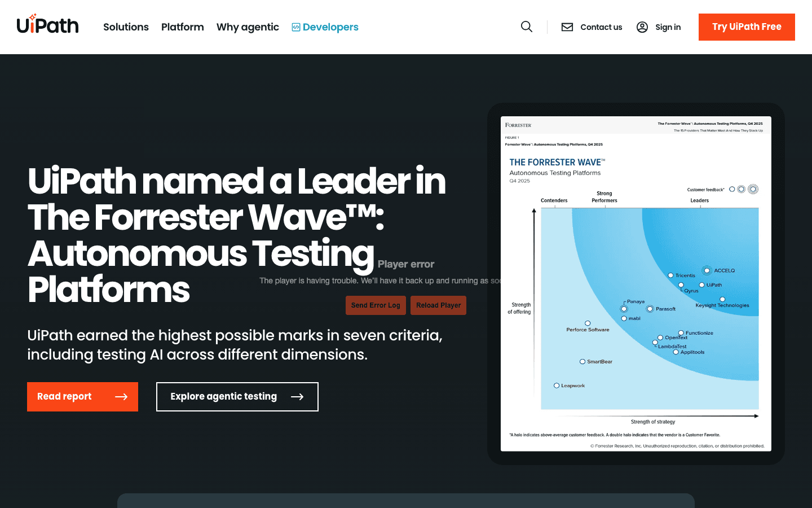
Task: Click the arrow in Explore agentic testing
Action: click(x=297, y=397)
